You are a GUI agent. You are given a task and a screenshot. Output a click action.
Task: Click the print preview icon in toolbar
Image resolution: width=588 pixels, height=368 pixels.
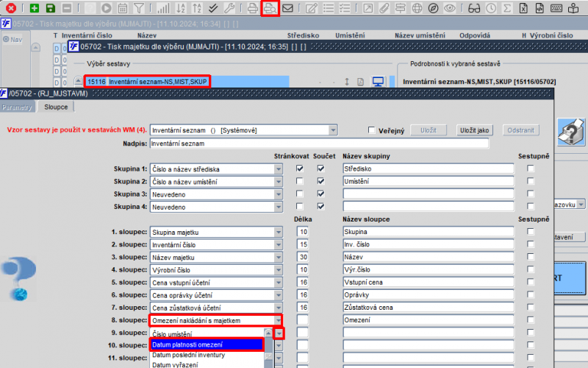(270, 8)
